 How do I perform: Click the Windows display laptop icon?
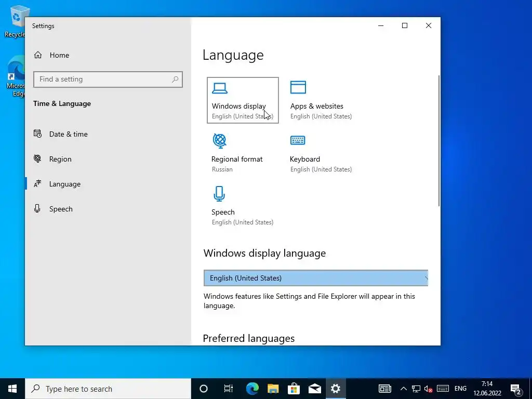click(220, 88)
